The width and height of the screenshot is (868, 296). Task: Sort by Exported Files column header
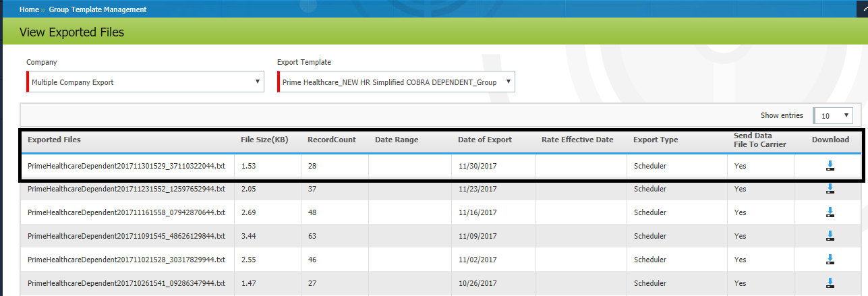point(54,140)
